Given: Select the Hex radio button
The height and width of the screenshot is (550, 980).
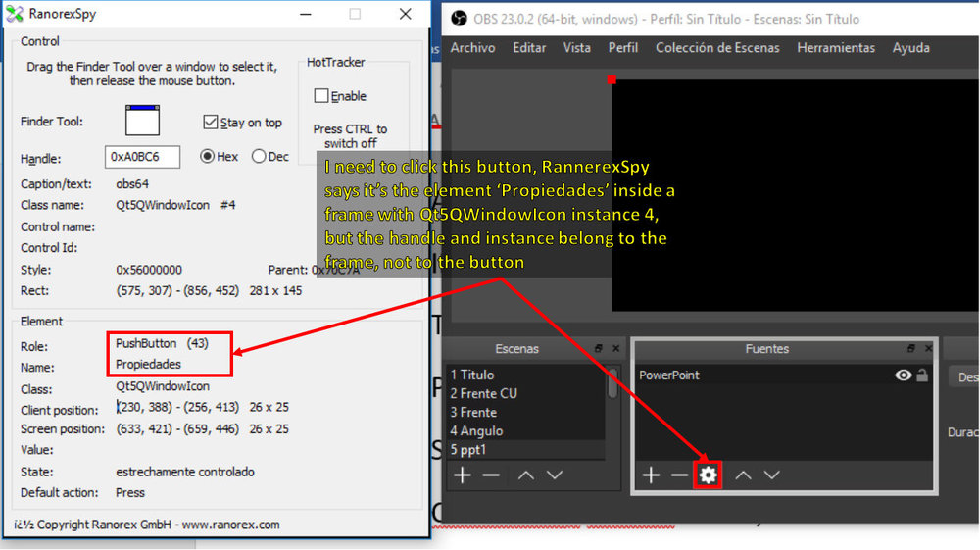Looking at the screenshot, I should tap(208, 156).
